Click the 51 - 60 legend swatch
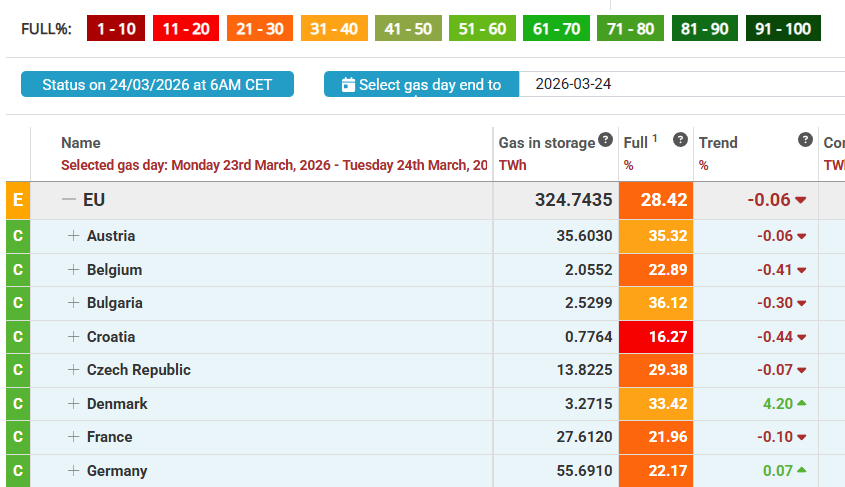 click(x=482, y=28)
